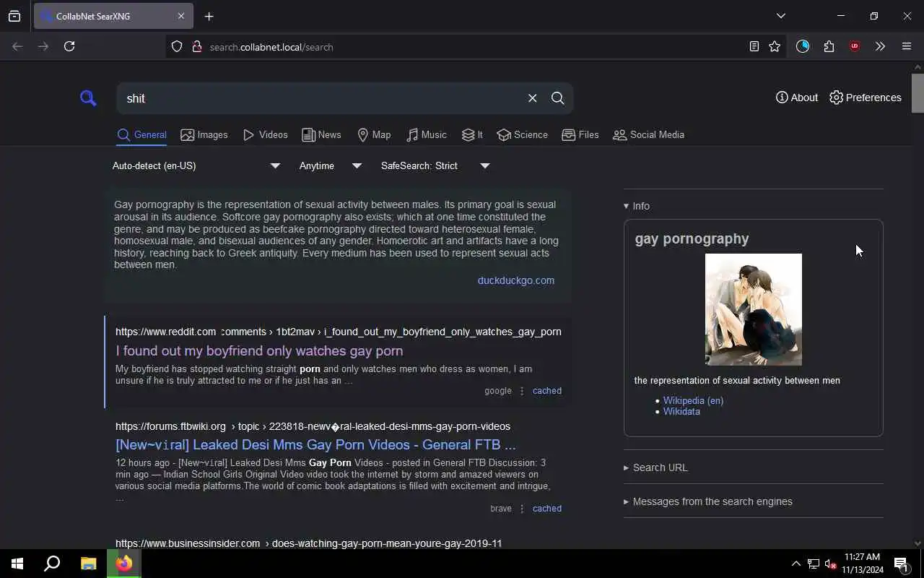
Task: Switch to the Images tab
Action: click(x=204, y=134)
